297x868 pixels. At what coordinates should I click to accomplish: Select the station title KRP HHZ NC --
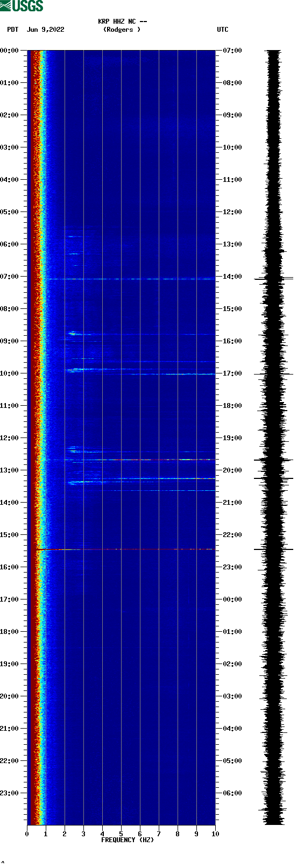tap(123, 22)
